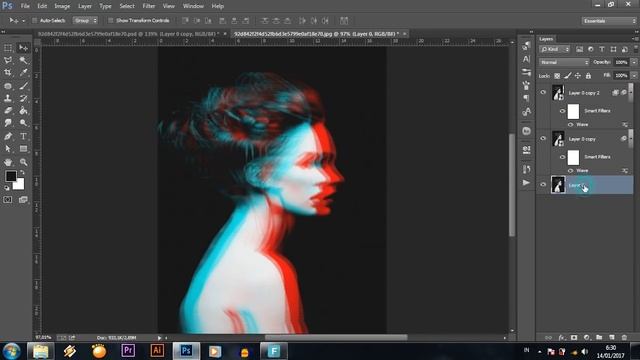The image size is (640, 360).
Task: Open the layer filter Kind dropdown
Action: [555, 49]
